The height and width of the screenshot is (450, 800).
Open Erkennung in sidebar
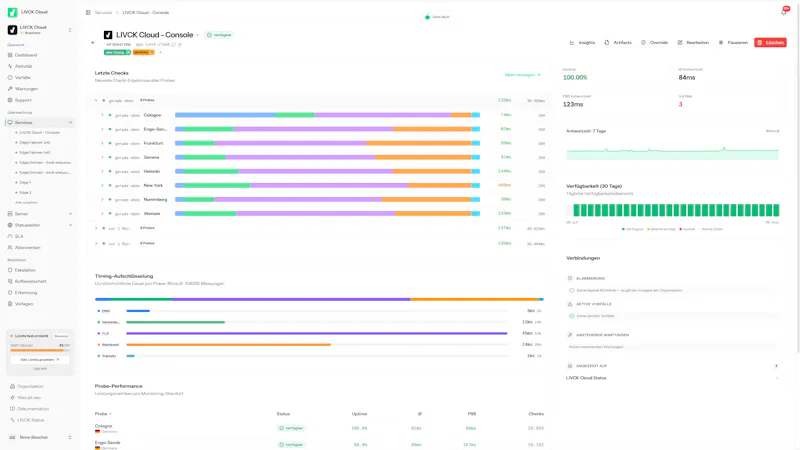[x=40, y=292]
